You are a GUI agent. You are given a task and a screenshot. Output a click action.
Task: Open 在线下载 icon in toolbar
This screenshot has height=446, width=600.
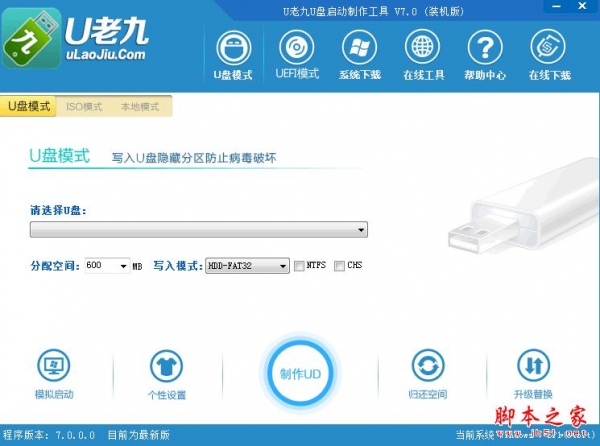point(548,47)
